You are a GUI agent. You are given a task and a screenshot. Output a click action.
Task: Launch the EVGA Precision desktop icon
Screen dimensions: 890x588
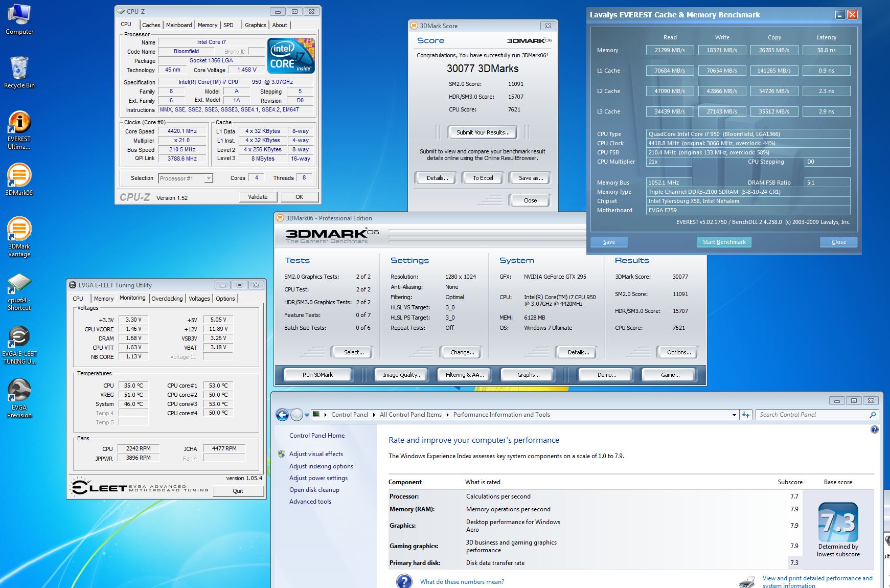(x=19, y=399)
